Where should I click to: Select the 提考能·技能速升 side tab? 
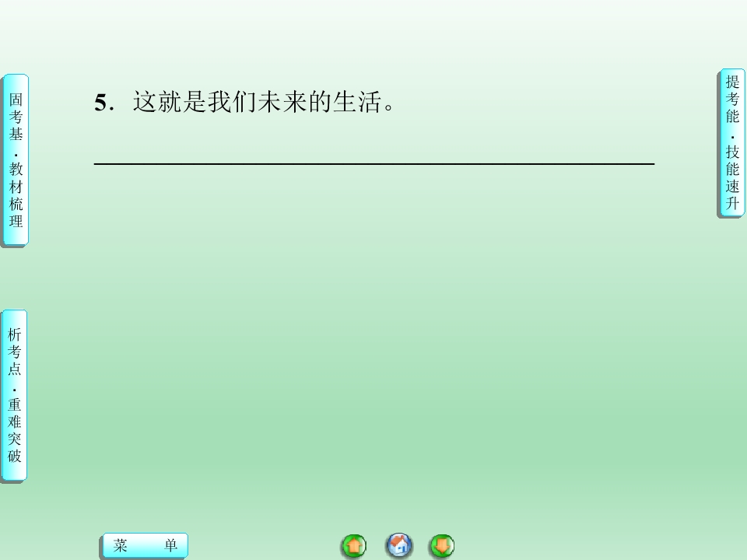tap(731, 143)
